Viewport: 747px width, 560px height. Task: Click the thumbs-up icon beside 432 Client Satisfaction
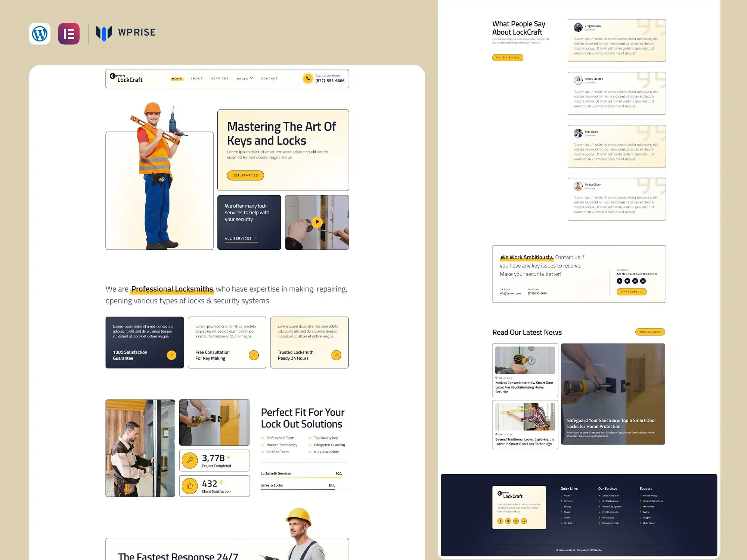tap(190, 486)
